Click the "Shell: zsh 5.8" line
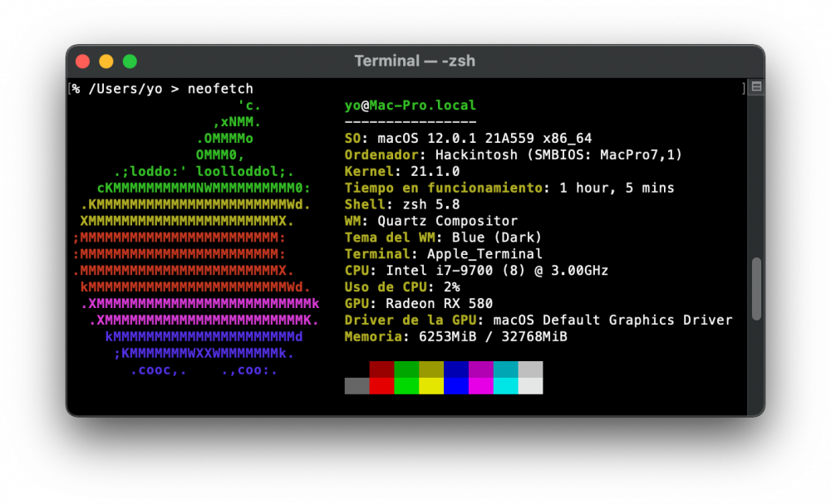This screenshot has width=831, height=504. point(402,204)
